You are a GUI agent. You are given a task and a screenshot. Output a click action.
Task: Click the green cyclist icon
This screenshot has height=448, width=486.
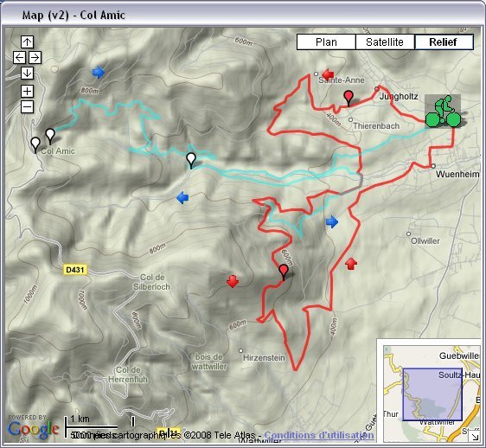[x=443, y=111]
